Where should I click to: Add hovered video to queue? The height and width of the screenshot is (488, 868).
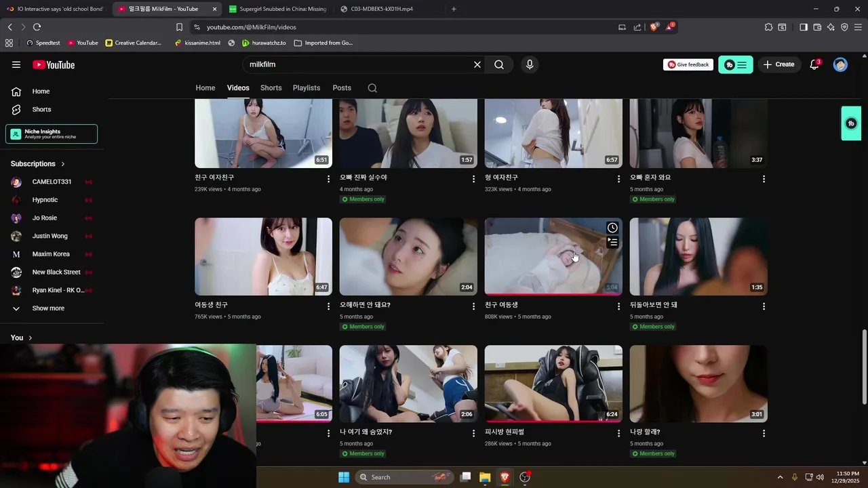[x=612, y=242]
